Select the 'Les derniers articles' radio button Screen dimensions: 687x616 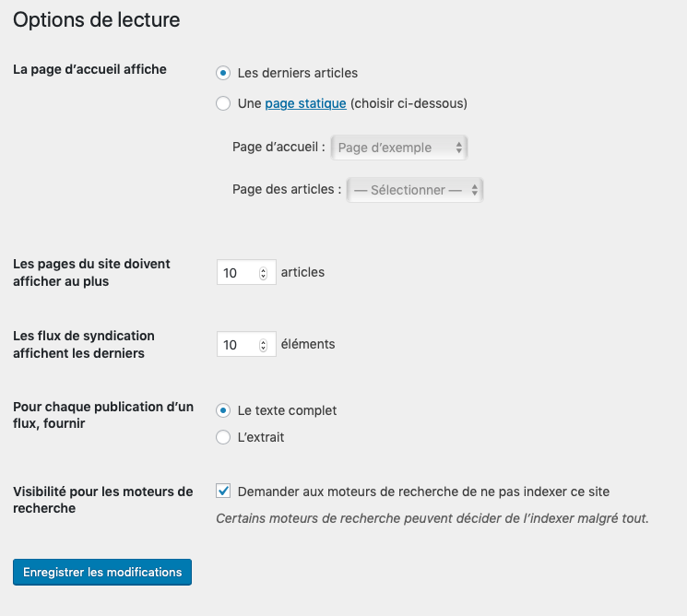(223, 73)
